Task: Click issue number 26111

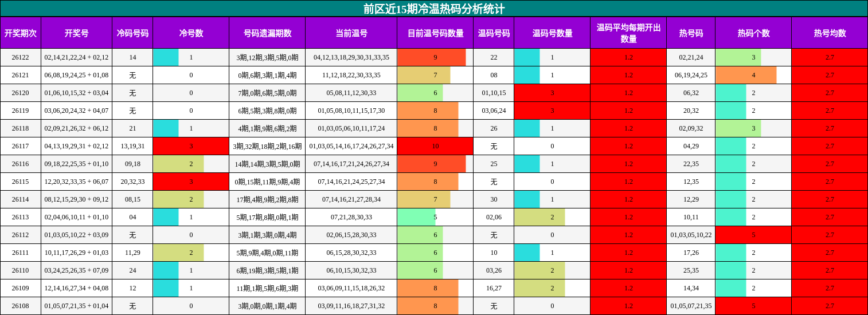Action: (x=21, y=253)
